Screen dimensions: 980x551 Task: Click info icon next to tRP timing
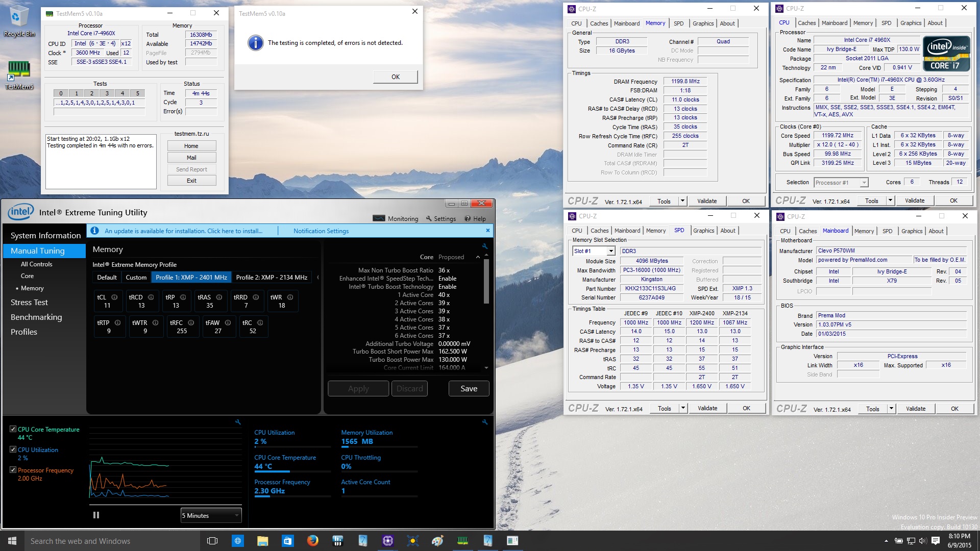(x=183, y=297)
